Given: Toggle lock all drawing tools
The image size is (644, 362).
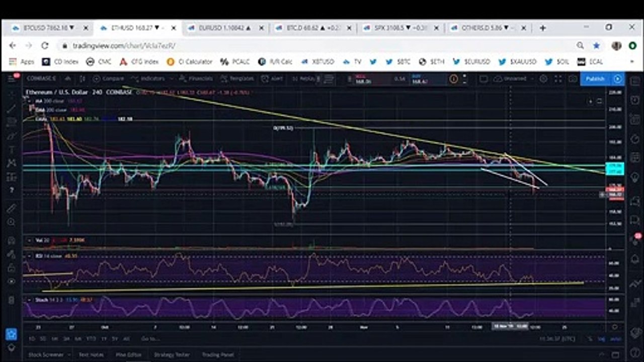Looking at the screenshot, I should click(x=12, y=268).
